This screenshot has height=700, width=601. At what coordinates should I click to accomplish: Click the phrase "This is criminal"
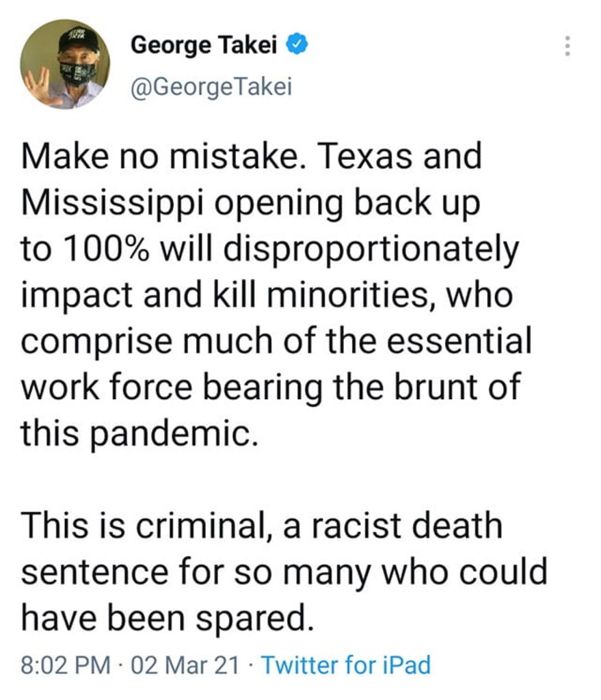pyautogui.click(x=155, y=526)
